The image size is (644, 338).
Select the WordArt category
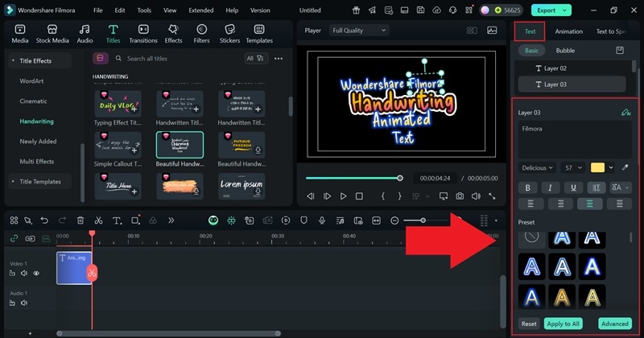coord(31,81)
